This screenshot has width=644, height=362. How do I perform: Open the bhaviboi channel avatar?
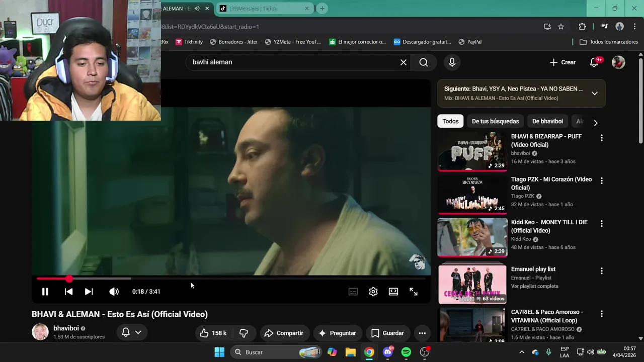(x=40, y=332)
